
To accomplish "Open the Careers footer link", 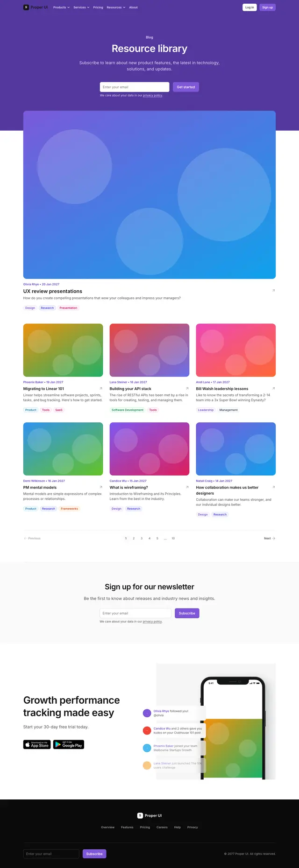I will (162, 827).
